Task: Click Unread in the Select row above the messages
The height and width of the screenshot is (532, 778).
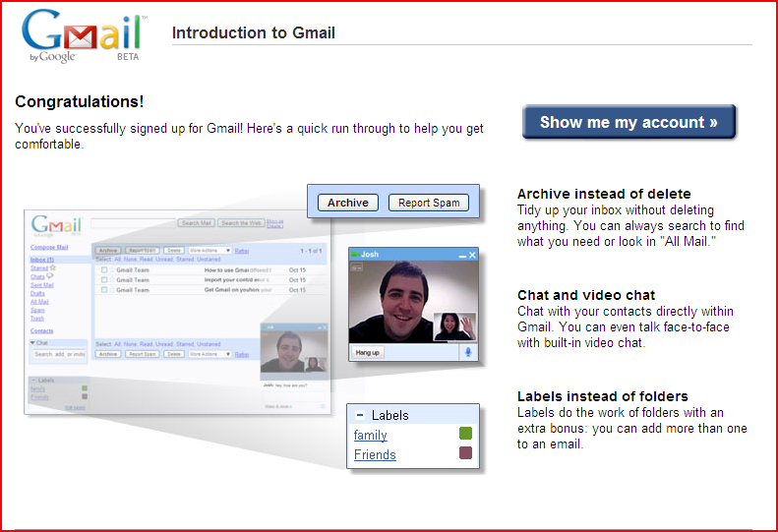Action: click(x=164, y=259)
